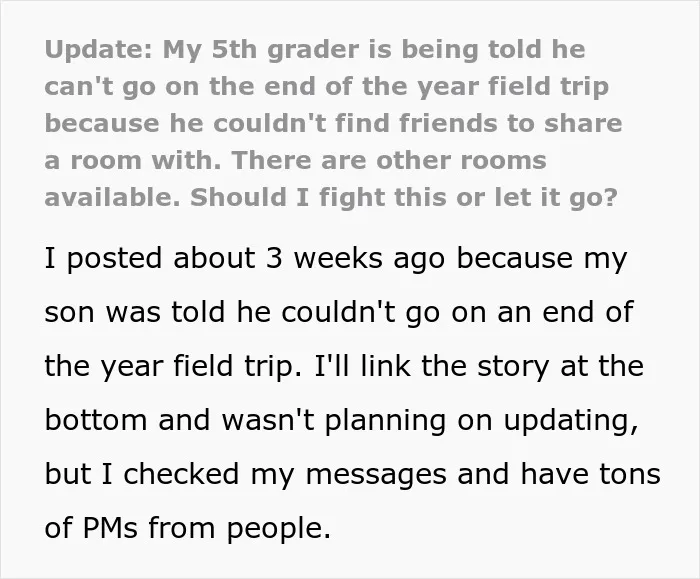The width and height of the screenshot is (700, 579).
Task: Click the word "son" in the body paragraph
Action: click(x=69, y=312)
